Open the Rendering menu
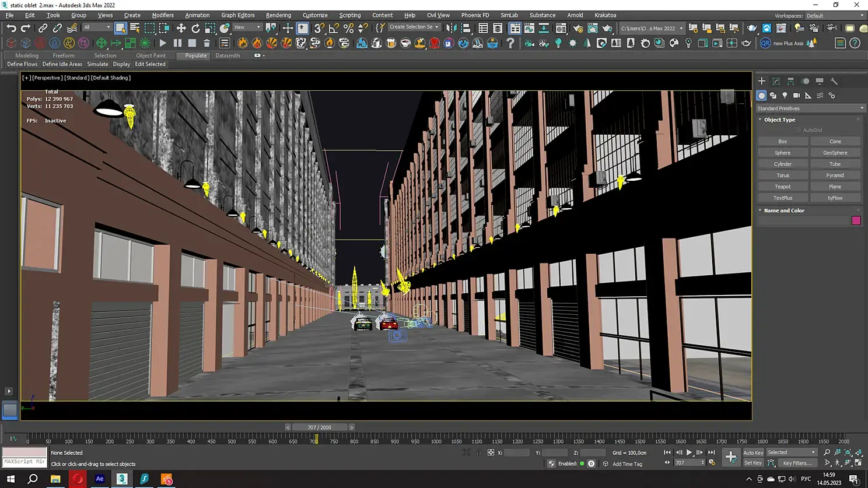The image size is (868, 488). (278, 15)
